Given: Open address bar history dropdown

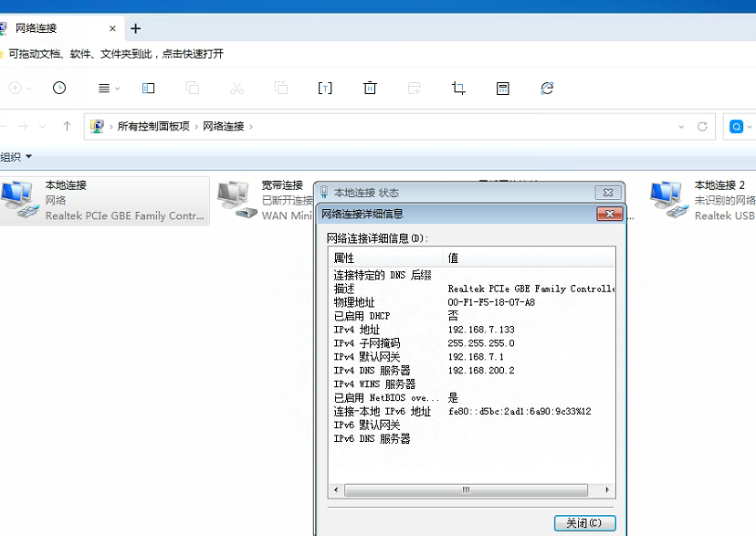Looking at the screenshot, I should coord(681,127).
